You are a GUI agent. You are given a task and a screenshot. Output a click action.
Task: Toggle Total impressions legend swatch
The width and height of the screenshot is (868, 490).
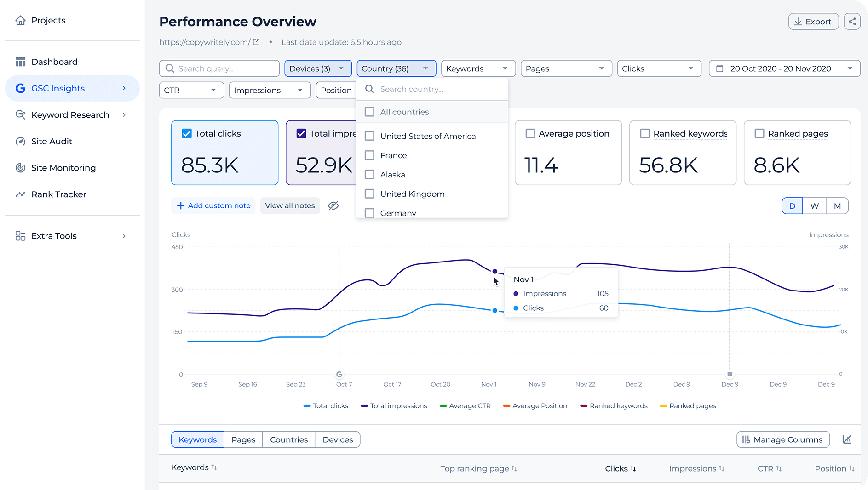[364, 406]
